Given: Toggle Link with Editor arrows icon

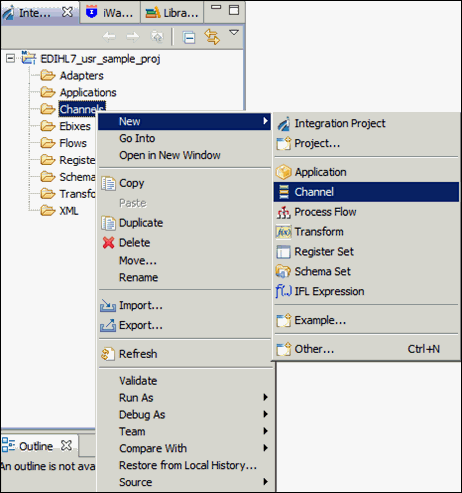Looking at the screenshot, I should coord(212,36).
